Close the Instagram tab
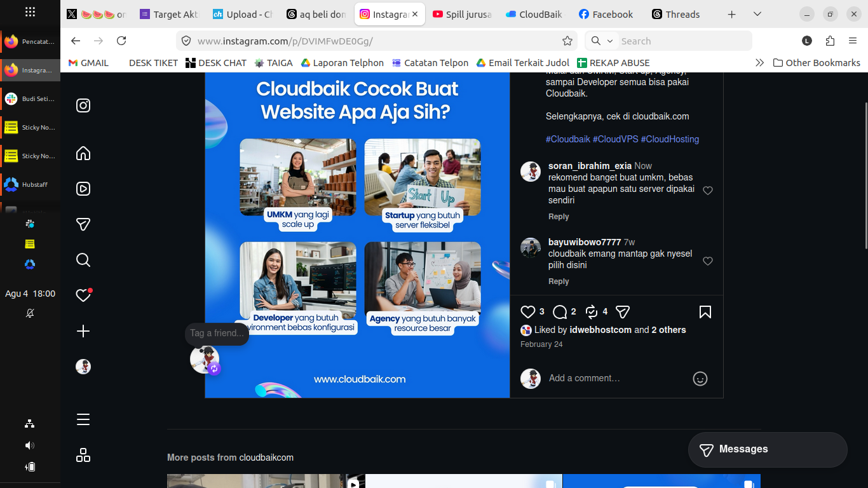This screenshot has height=488, width=868. coord(415,14)
